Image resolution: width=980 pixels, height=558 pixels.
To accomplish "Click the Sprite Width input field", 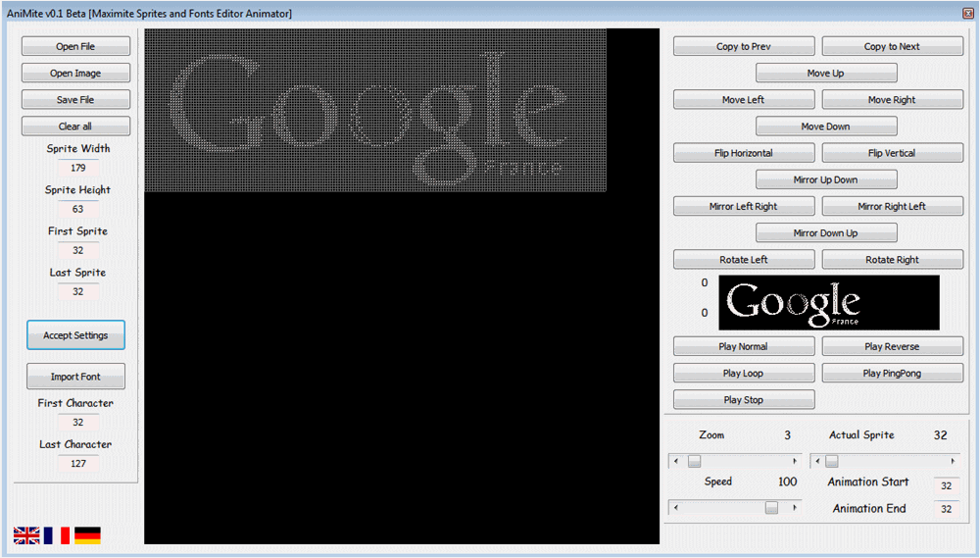I will (x=77, y=168).
